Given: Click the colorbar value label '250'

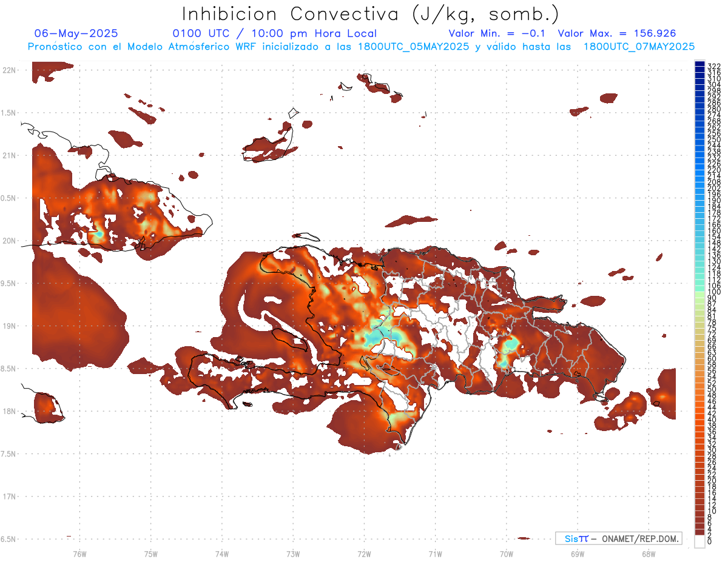Looking at the screenshot, I should click(714, 139).
